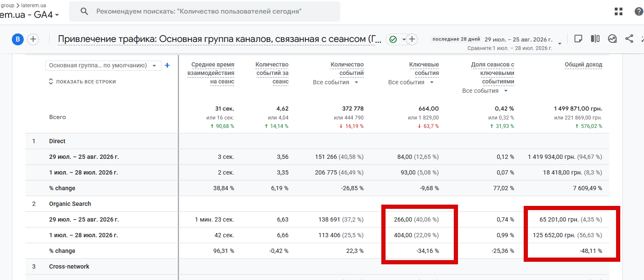Click Organic event count '138 691'
Viewport: 644px width, 280px height.
(329, 219)
